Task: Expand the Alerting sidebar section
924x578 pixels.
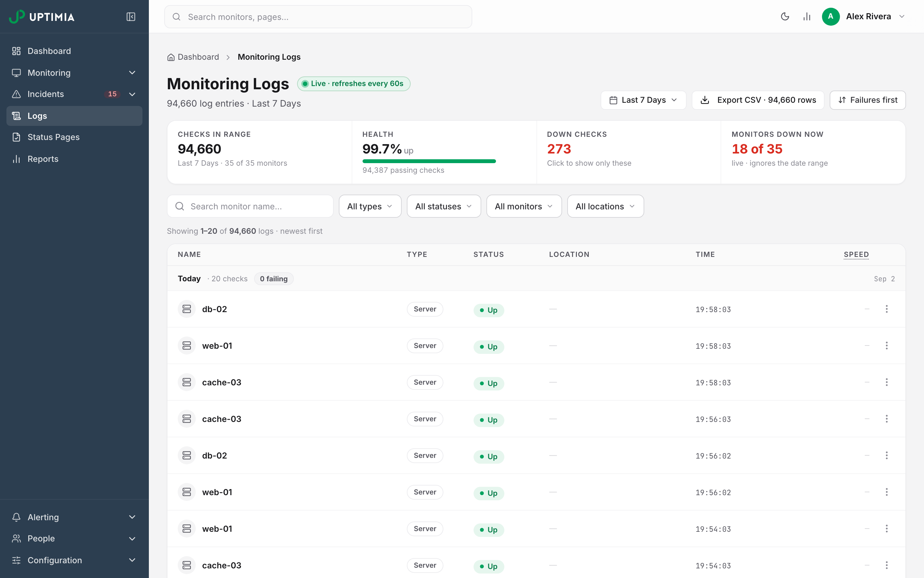Action: tap(74, 517)
